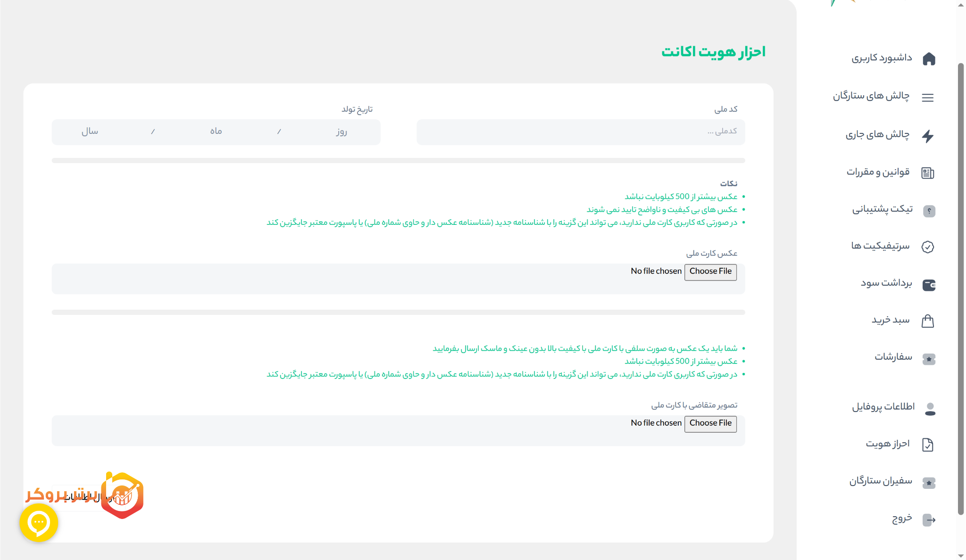The height and width of the screenshot is (560, 966).
Task: Select the lightning bolt icon for چالش های جاری
Action: tap(928, 136)
